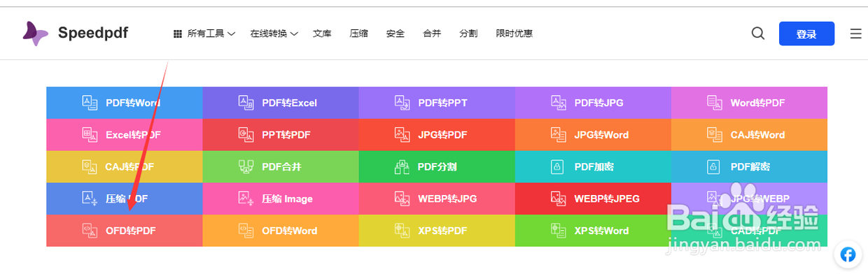This screenshot has height=274, width=868.
Task: Open the WEBP转JPEG text link
Action: 607,199
